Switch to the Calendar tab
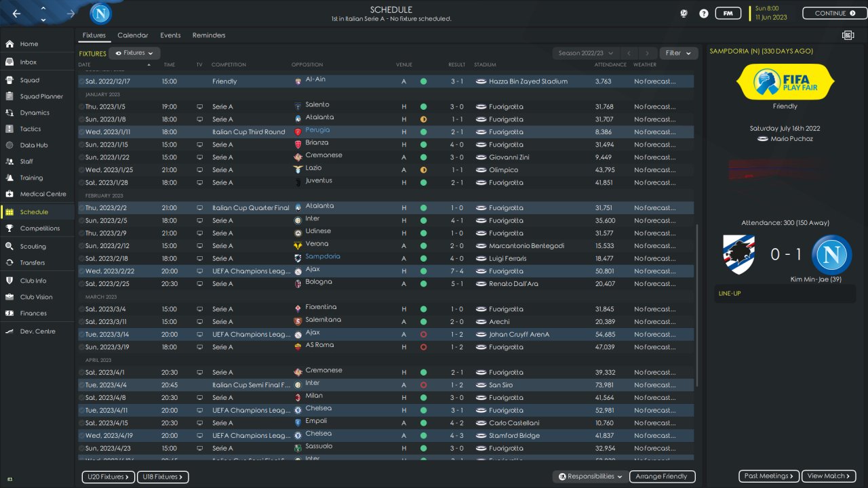868x488 pixels. 133,35
